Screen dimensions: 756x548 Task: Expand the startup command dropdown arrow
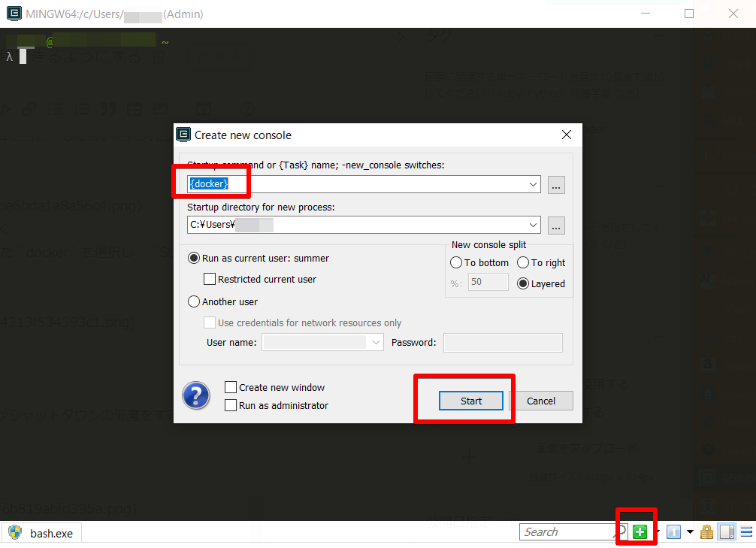[x=533, y=184]
